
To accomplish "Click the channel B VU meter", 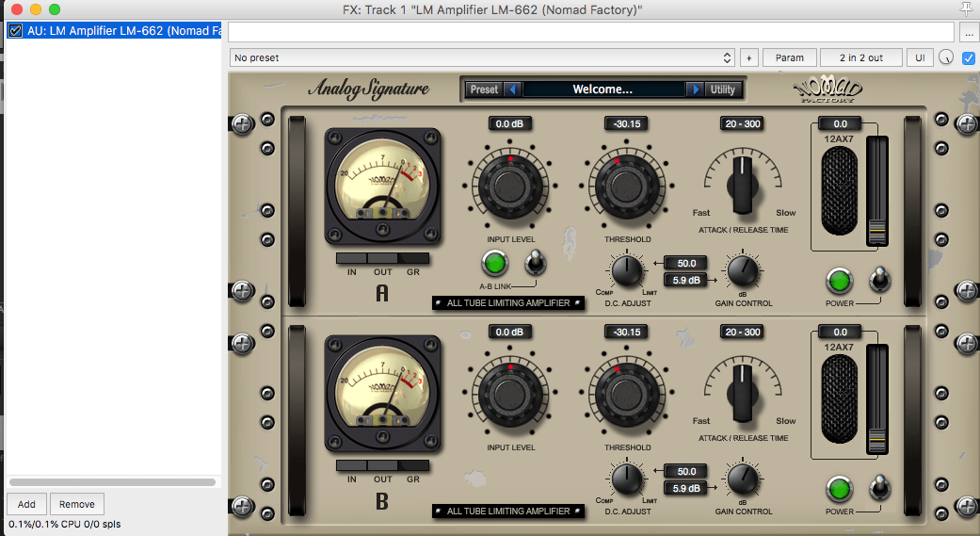I will (x=382, y=394).
